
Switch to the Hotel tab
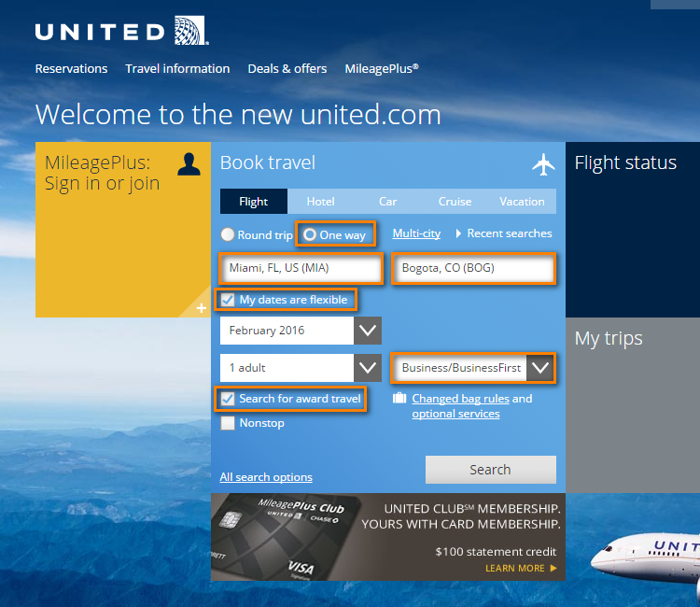(x=320, y=202)
